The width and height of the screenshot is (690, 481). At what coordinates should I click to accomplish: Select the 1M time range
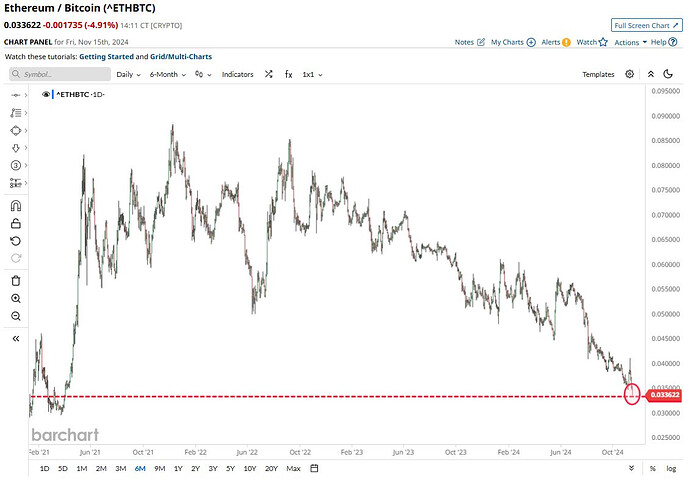(82, 468)
